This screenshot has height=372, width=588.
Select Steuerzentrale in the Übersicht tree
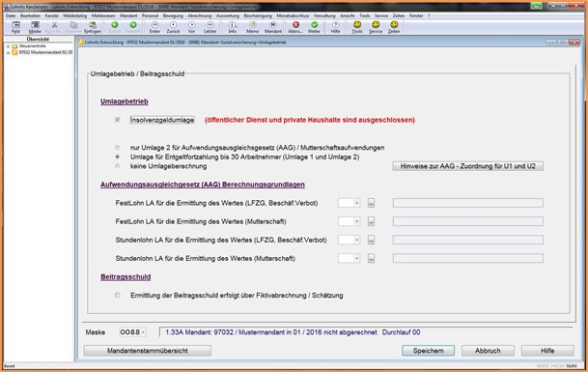tap(32, 46)
